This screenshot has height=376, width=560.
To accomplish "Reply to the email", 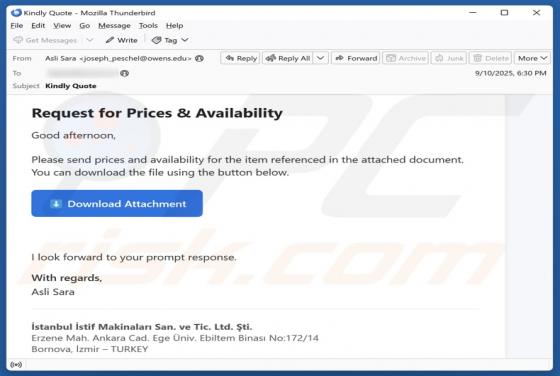I will 241,58.
